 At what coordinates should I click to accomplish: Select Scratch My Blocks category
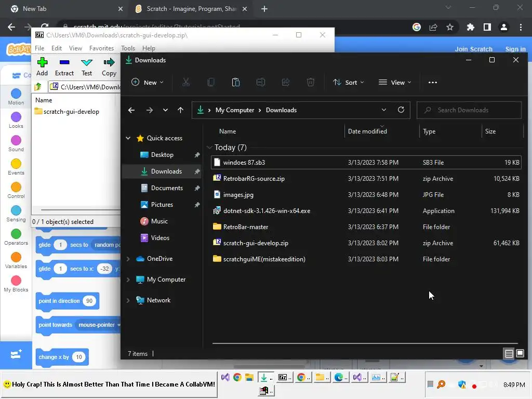tap(16, 284)
